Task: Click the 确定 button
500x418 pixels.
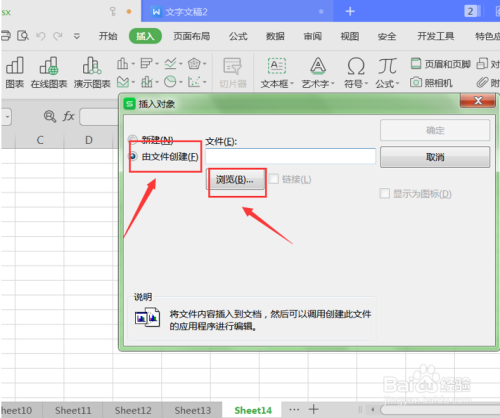Action: coord(435,130)
